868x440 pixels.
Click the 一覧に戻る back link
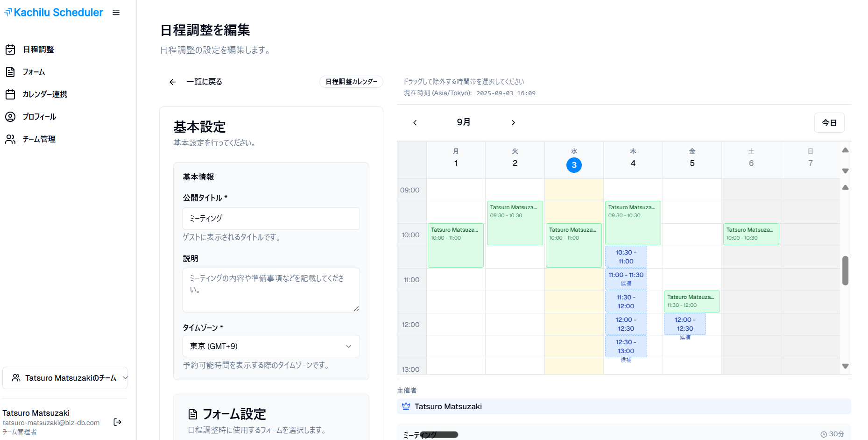click(x=204, y=81)
